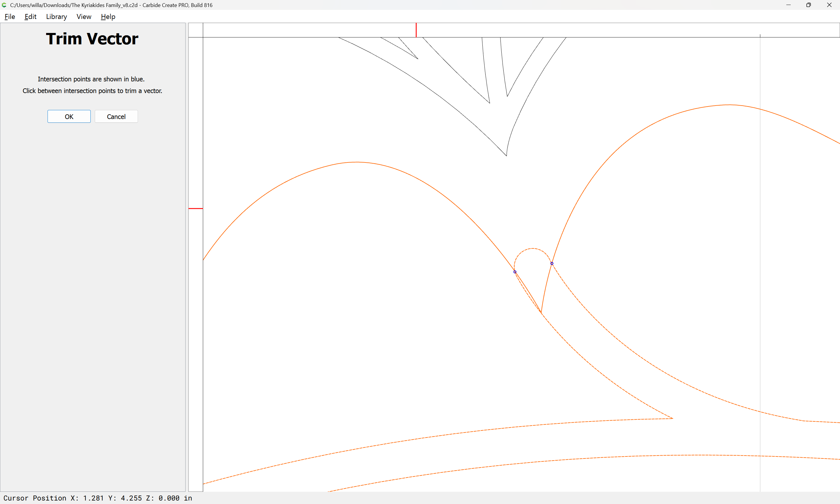Minimize the Carbide Create window
The height and width of the screenshot is (504, 840).
[x=788, y=5]
